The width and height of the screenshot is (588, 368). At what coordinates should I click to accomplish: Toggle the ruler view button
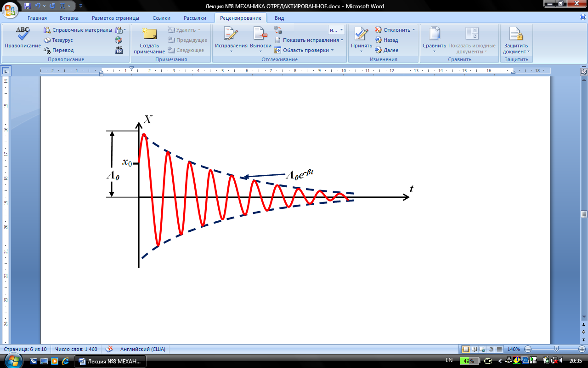click(x=584, y=72)
